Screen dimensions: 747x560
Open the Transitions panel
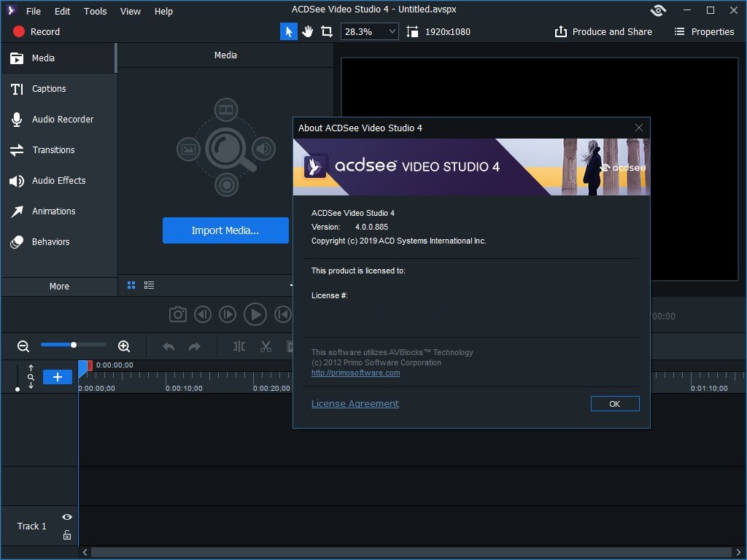point(58,150)
